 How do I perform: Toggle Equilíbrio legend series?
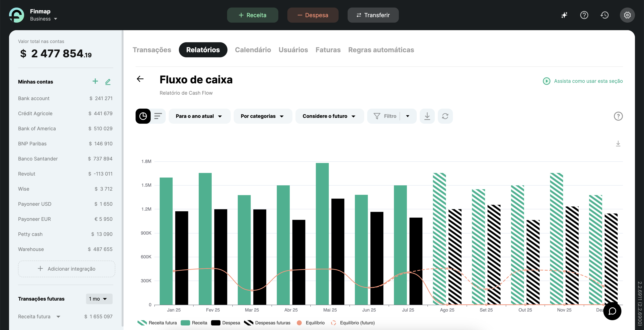coord(311,323)
